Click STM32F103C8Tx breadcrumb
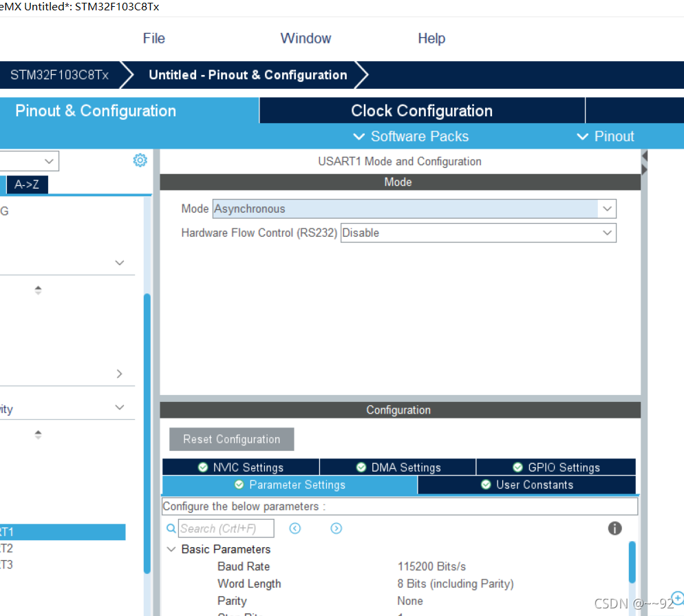Screen dimensions: 684x616 pos(59,75)
